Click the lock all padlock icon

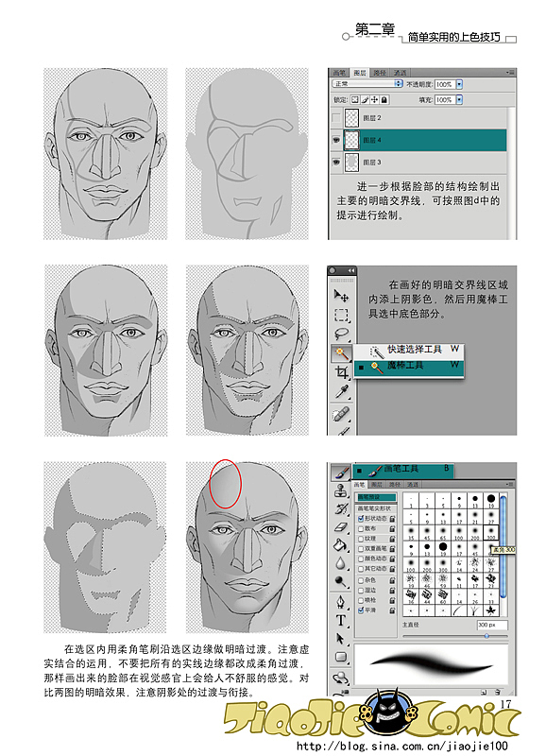tap(384, 100)
